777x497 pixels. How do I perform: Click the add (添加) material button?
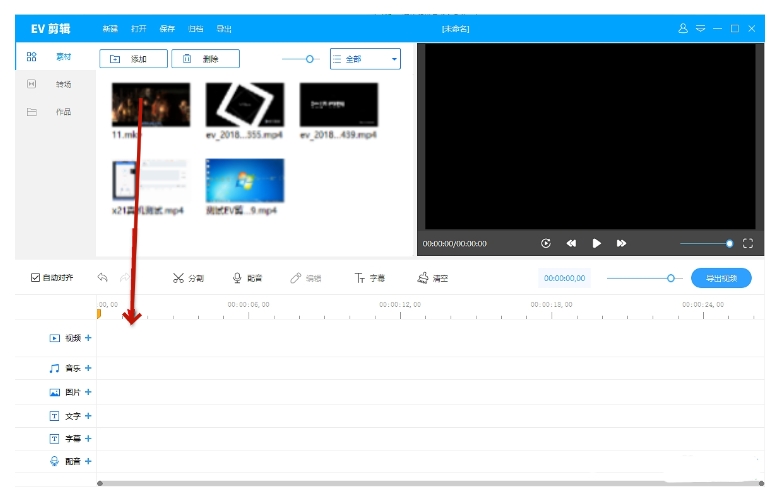pyautogui.click(x=133, y=59)
